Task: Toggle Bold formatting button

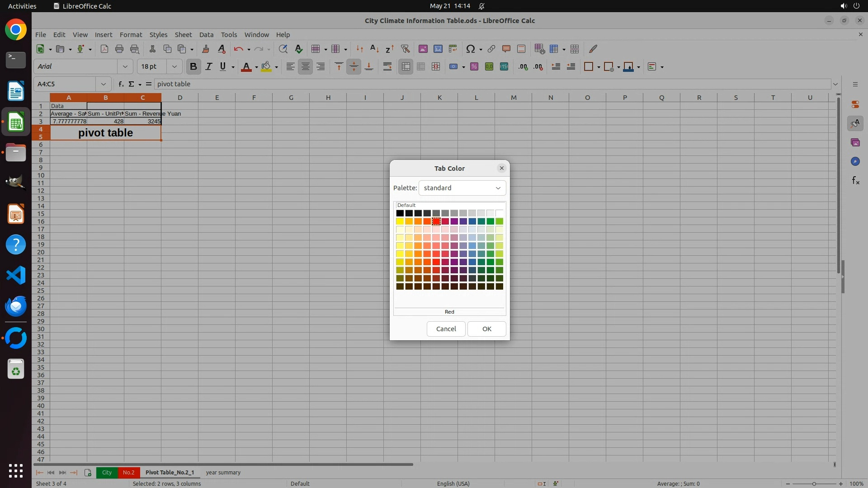Action: (193, 67)
